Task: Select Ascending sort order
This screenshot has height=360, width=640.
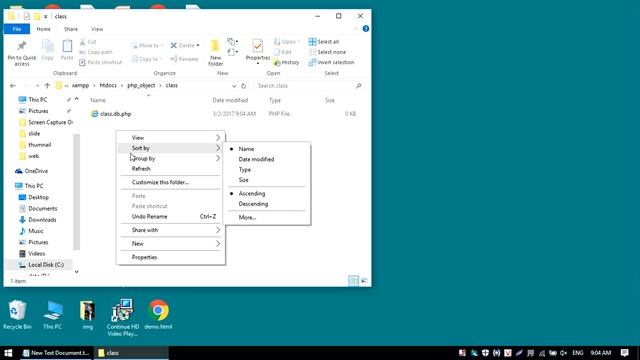Action: pos(267,193)
